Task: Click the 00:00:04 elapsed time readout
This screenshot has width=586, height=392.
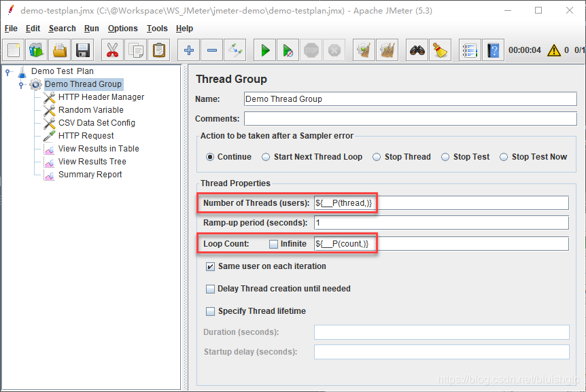Action: click(x=525, y=50)
